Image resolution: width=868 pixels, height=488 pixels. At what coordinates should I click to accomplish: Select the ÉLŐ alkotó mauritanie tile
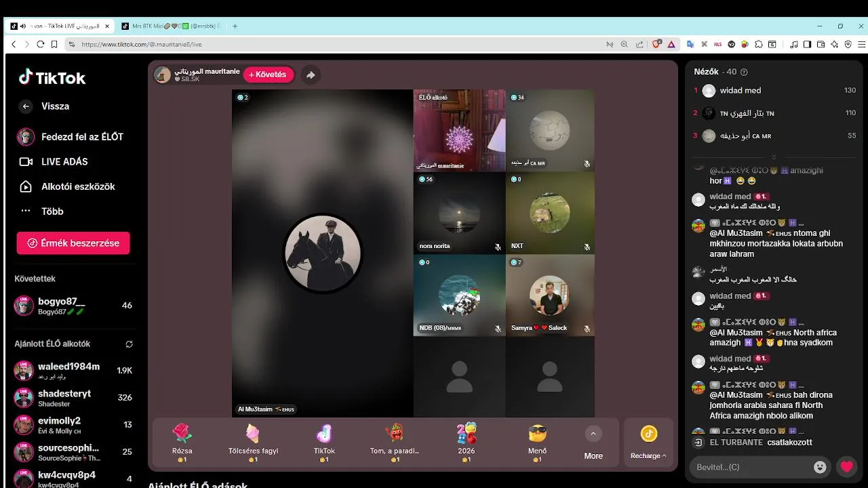459,130
